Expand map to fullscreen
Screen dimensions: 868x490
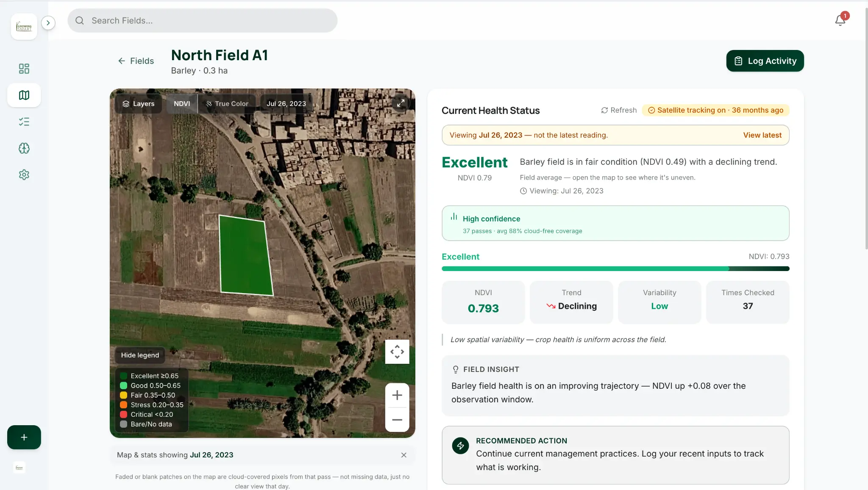tap(401, 103)
